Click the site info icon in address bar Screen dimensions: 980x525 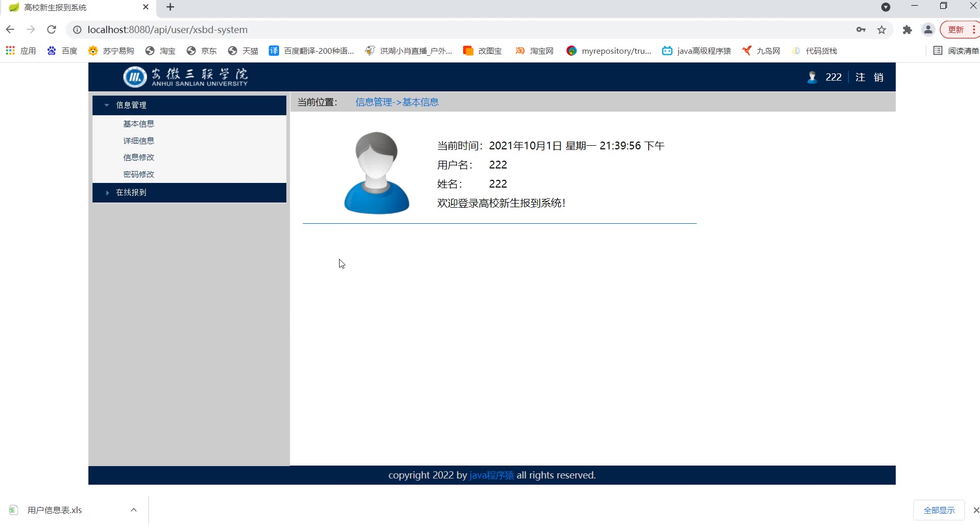77,30
